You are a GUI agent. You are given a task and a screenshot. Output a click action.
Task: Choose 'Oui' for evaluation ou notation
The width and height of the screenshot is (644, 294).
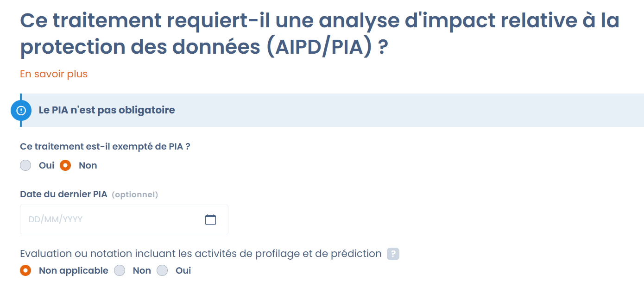pyautogui.click(x=162, y=270)
